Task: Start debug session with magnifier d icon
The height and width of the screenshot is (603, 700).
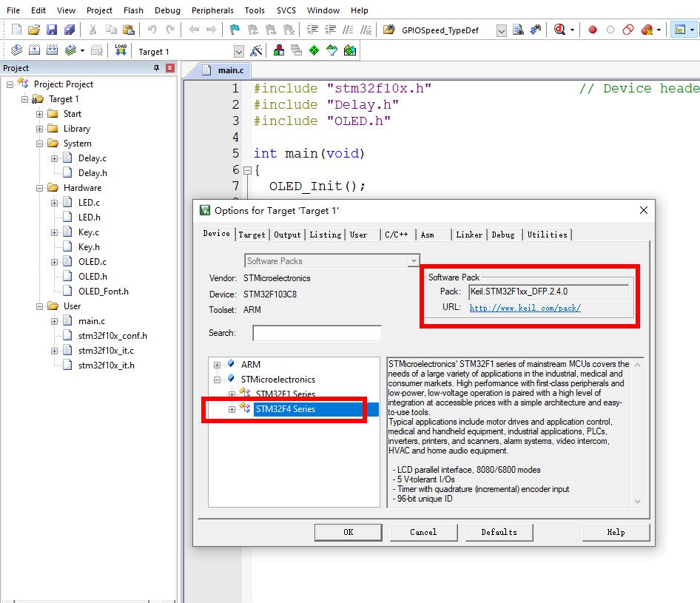Action: click(x=559, y=30)
